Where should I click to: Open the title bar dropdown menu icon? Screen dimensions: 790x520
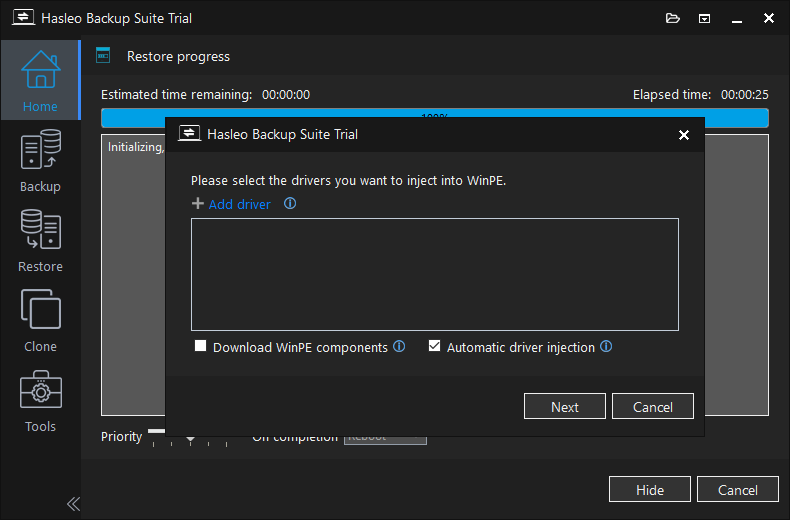click(x=704, y=19)
